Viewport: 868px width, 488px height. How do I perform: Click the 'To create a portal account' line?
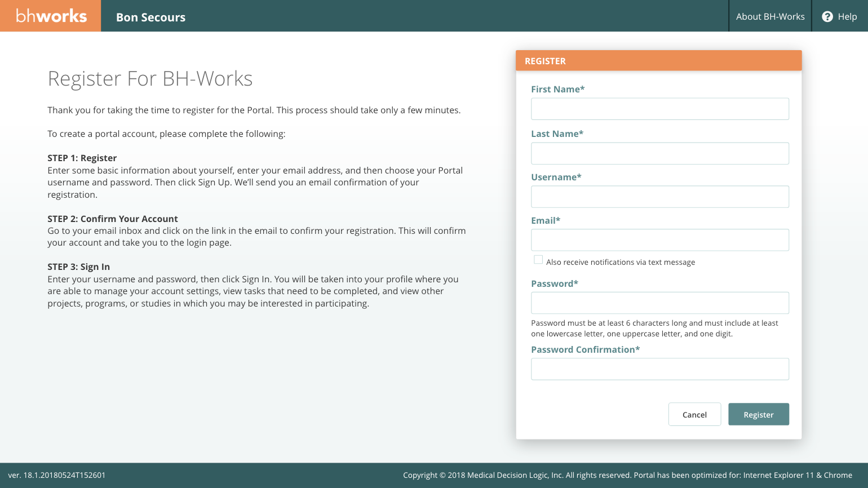click(x=166, y=134)
